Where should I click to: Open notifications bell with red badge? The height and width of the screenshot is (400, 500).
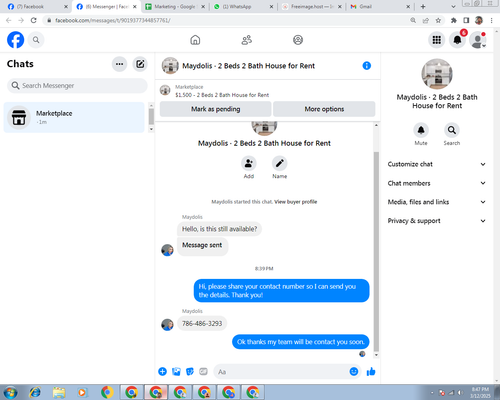457,40
